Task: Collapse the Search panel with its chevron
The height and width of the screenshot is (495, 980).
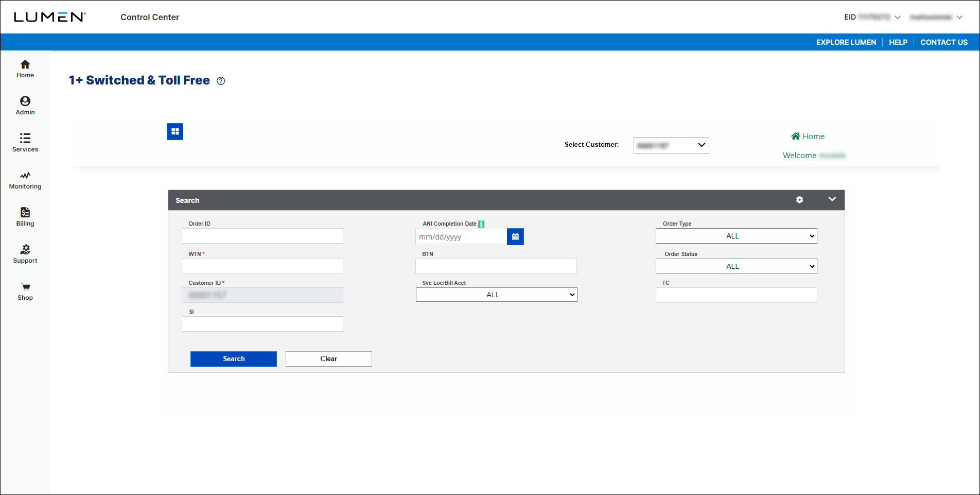Action: (832, 199)
